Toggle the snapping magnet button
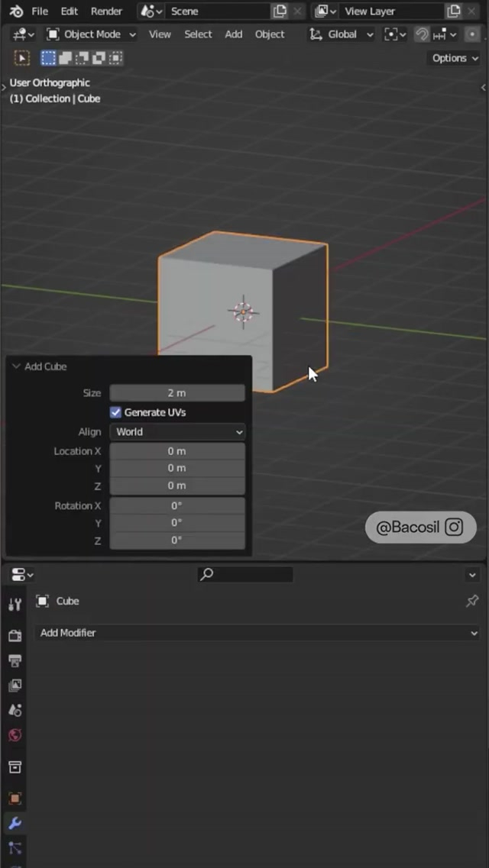This screenshot has height=868, width=489. tap(422, 34)
